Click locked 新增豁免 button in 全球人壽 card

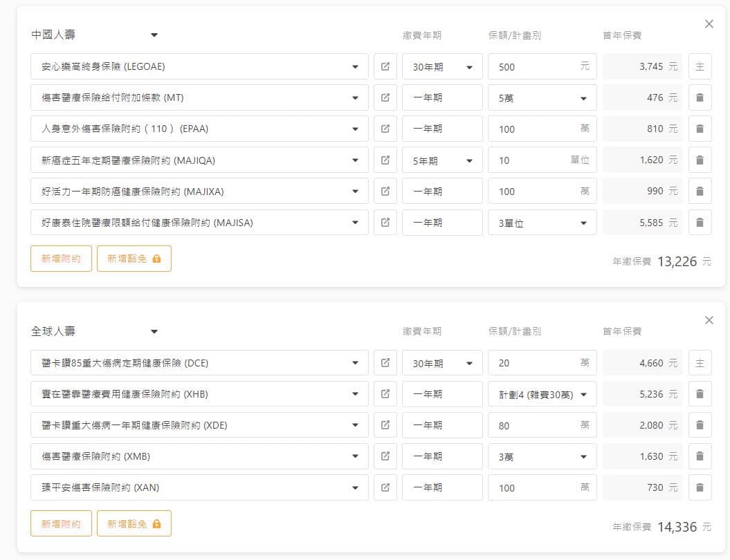pyautogui.click(x=134, y=523)
